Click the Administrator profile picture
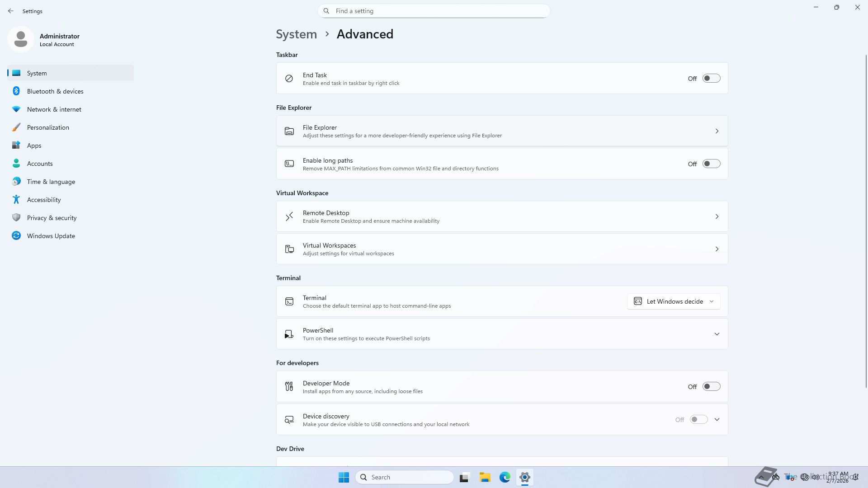The width and height of the screenshot is (868, 488). coord(21,40)
